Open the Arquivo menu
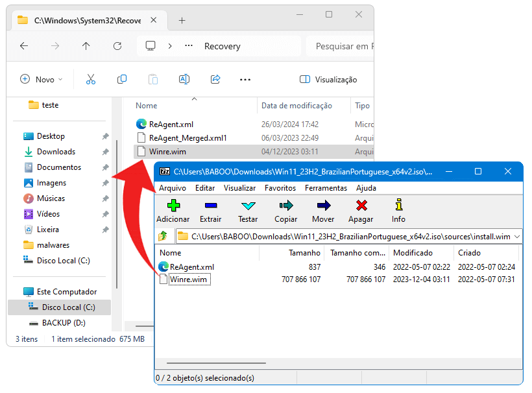The image size is (532, 393). (x=173, y=188)
